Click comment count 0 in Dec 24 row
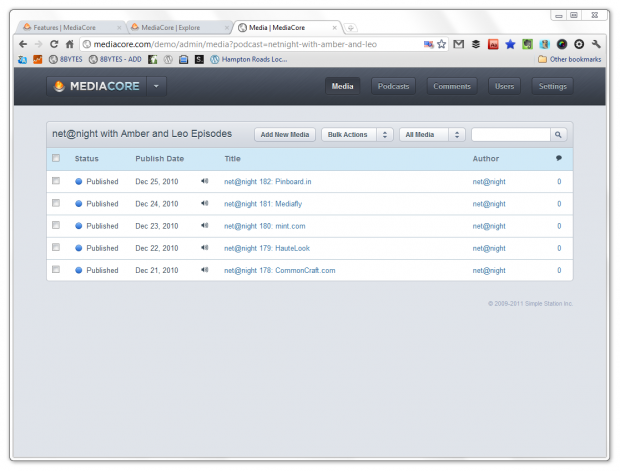The width and height of the screenshot is (620, 471). (559, 204)
